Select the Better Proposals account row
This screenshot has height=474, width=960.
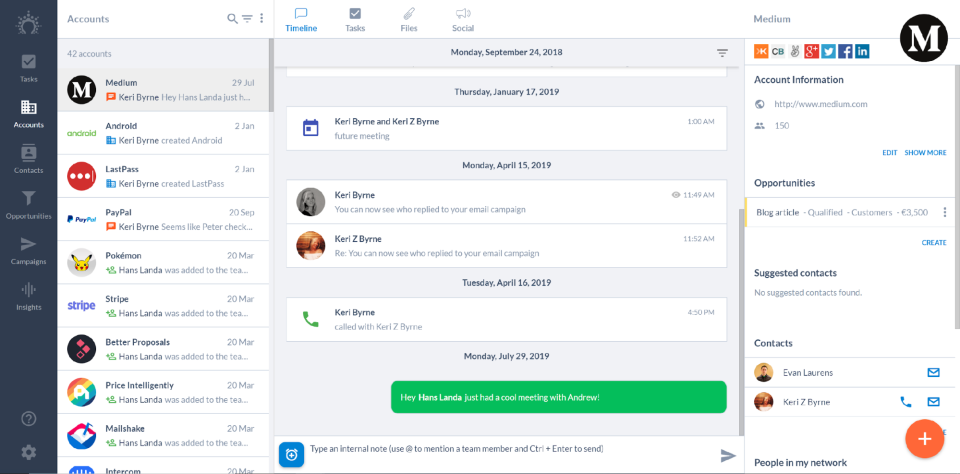[x=163, y=349]
